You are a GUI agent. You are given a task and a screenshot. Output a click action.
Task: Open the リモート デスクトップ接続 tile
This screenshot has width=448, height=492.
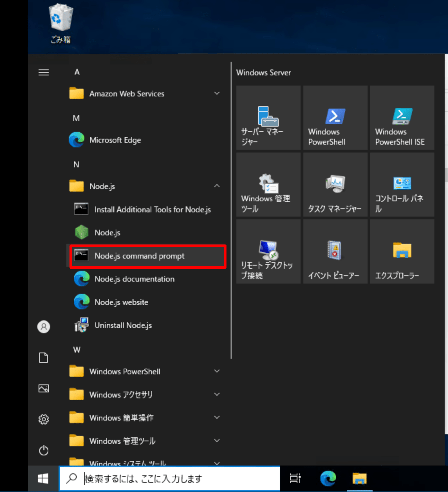click(x=268, y=251)
